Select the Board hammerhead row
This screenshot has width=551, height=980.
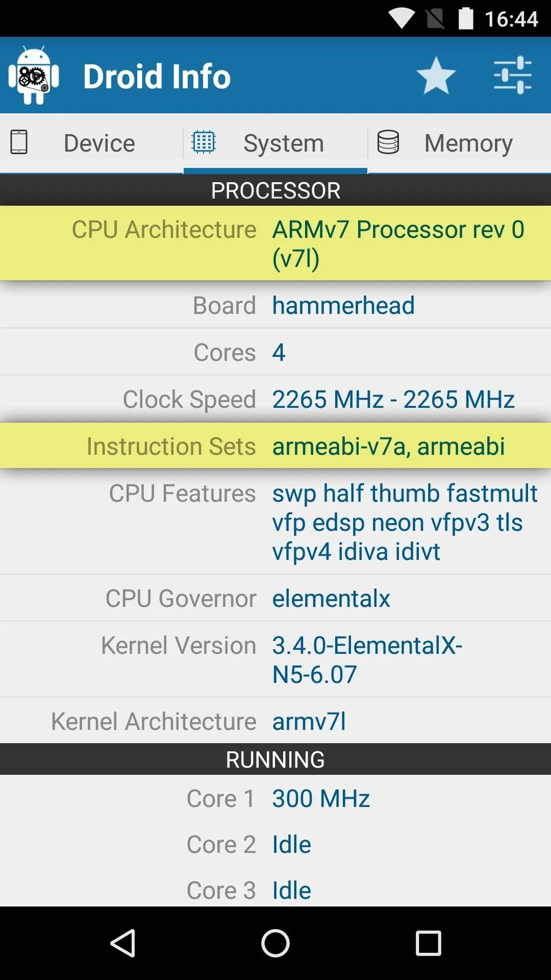click(x=275, y=305)
